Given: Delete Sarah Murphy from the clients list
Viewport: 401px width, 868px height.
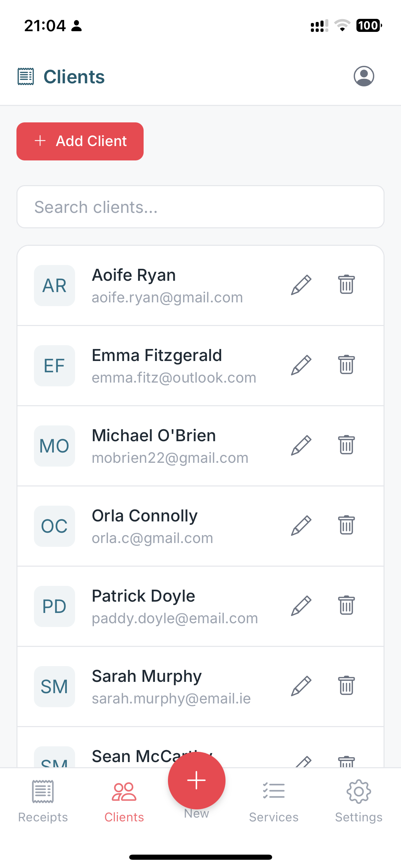Looking at the screenshot, I should click(x=346, y=686).
